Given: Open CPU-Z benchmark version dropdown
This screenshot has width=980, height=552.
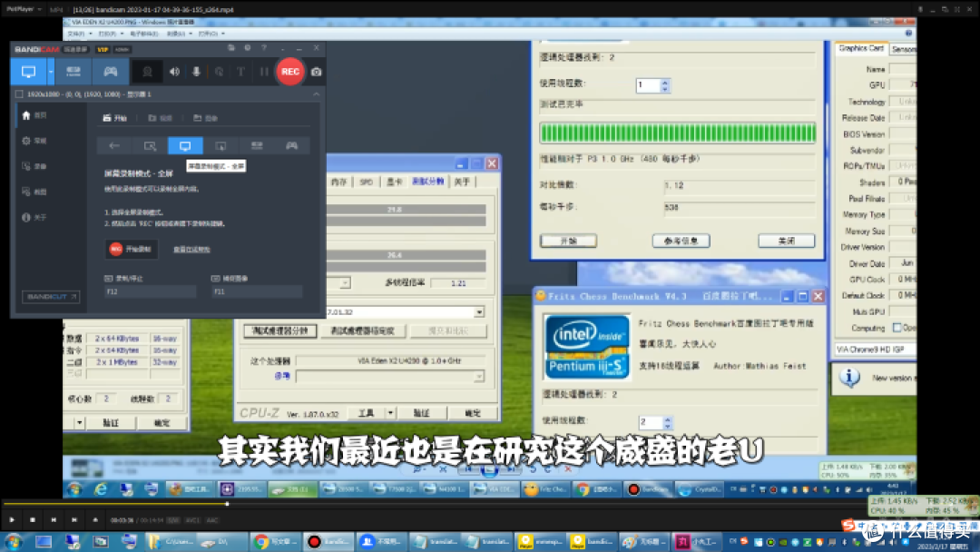Looking at the screenshot, I should point(479,312).
